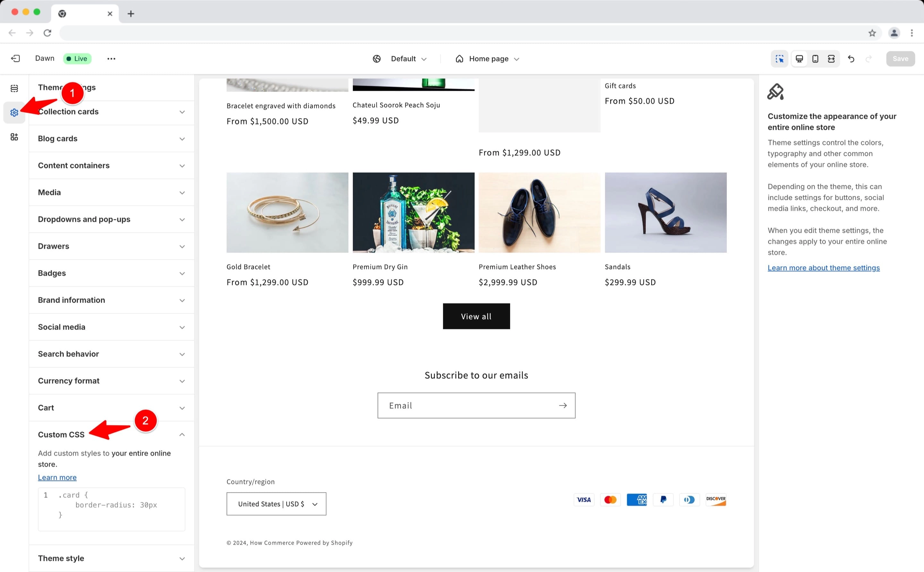Viewport: 924px width, 572px height.
Task: Open the App embeds sidebar icon
Action: [14, 137]
